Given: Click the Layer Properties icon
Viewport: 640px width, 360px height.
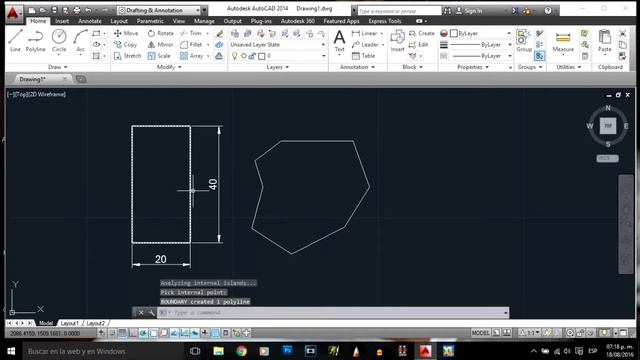Looking at the screenshot, I should 235,33.
